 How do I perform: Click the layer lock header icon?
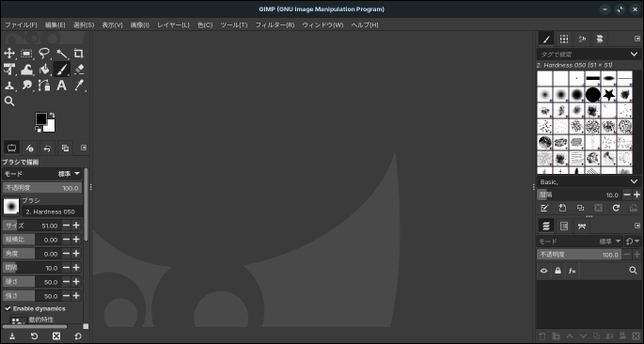(x=558, y=271)
